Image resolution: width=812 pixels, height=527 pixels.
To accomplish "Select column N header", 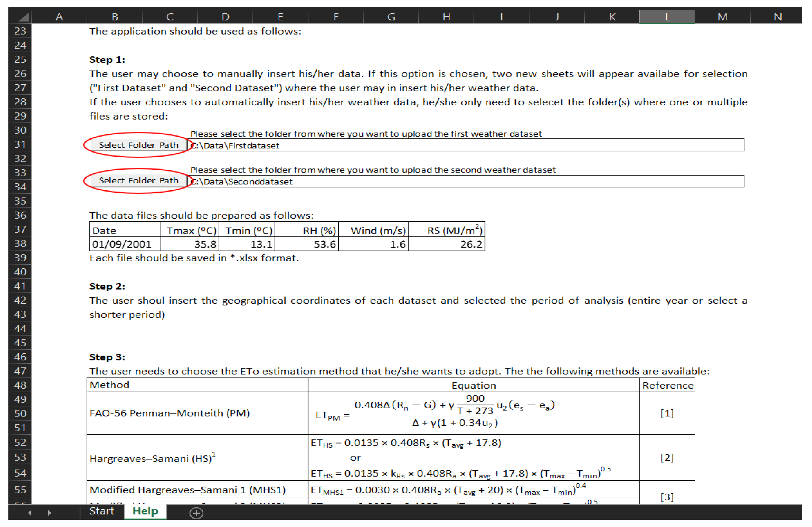I will point(776,16).
